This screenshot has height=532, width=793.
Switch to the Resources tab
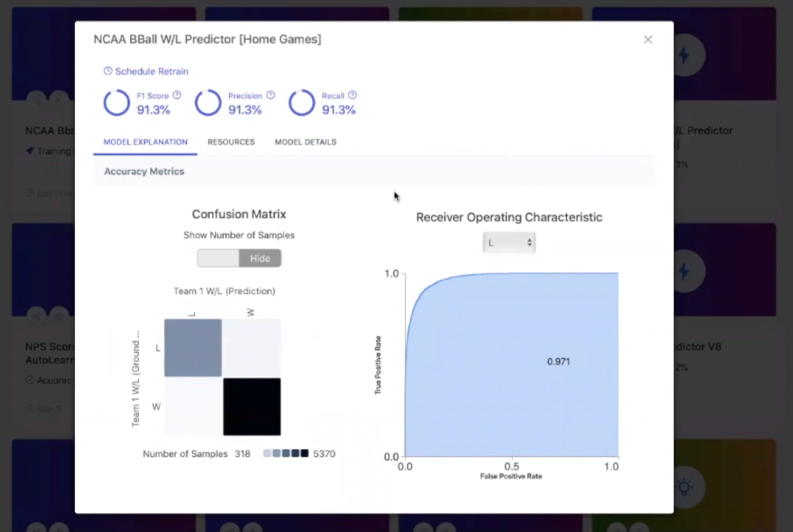[231, 142]
